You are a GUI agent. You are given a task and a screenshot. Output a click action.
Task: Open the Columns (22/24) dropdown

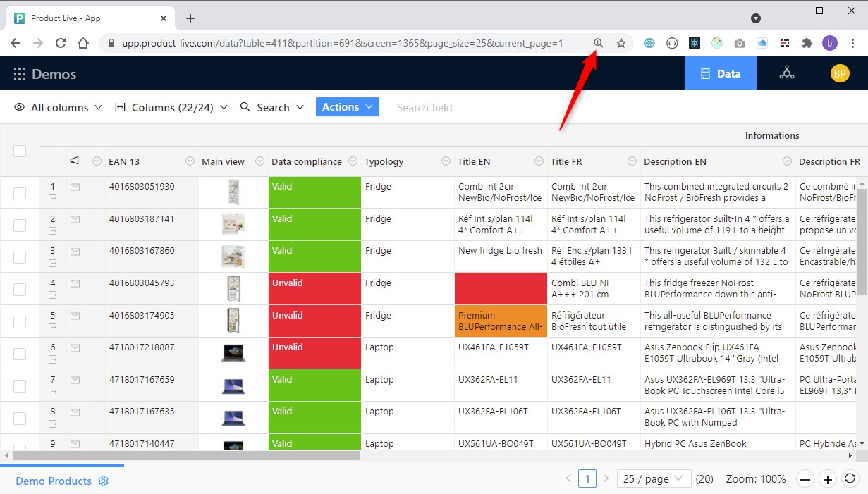[x=171, y=107]
